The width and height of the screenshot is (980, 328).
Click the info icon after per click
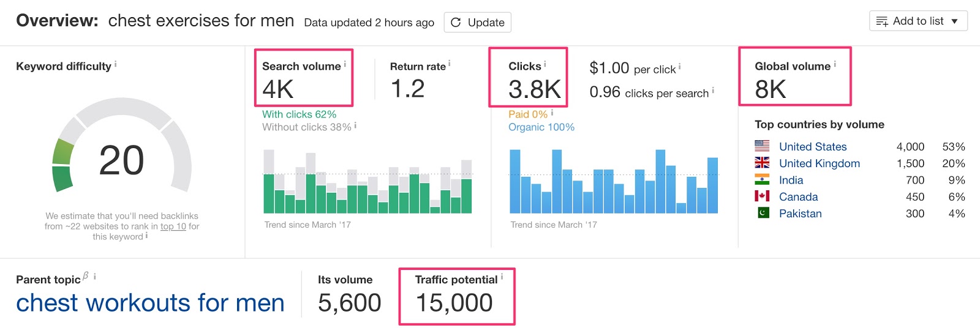(680, 67)
